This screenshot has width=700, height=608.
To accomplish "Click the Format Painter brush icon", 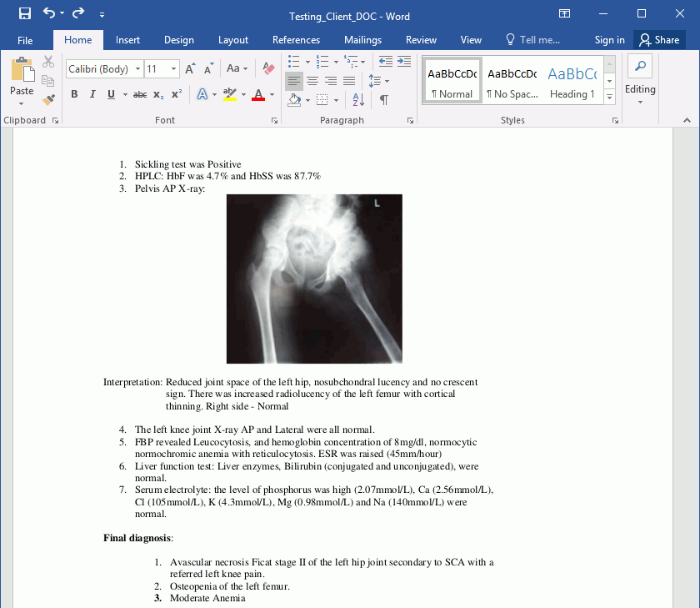I will [x=48, y=99].
